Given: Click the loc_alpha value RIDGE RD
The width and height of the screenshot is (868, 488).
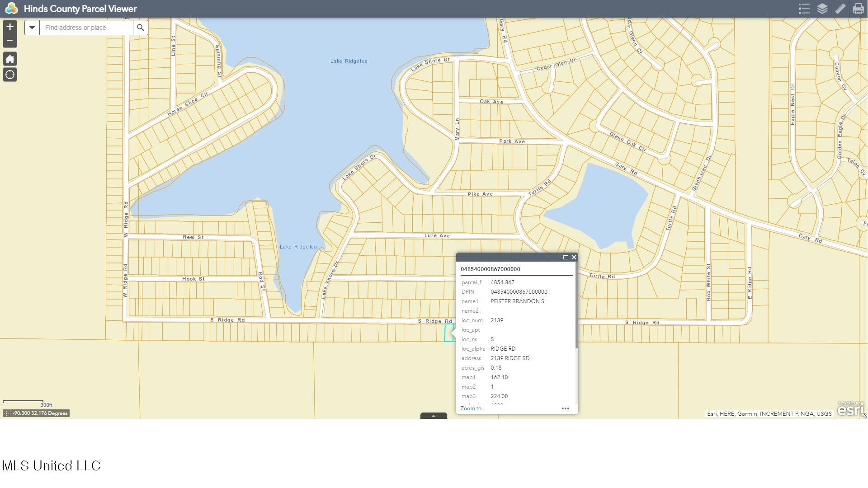Looking at the screenshot, I should [503, 349].
